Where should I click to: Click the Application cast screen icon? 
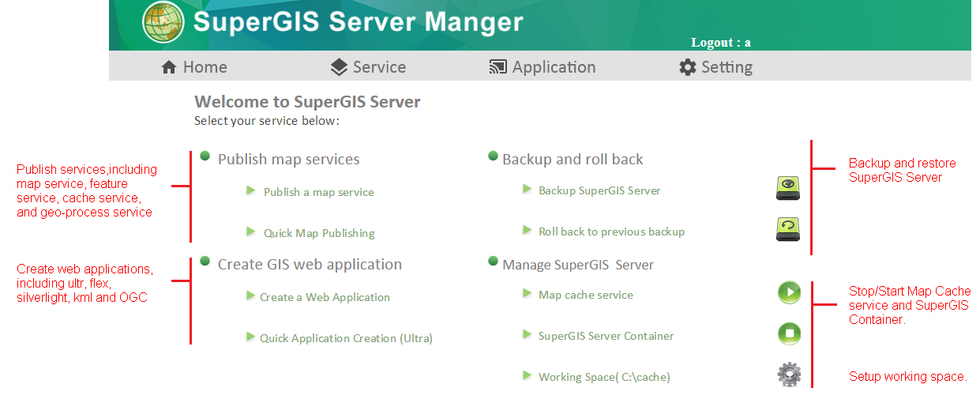498,67
